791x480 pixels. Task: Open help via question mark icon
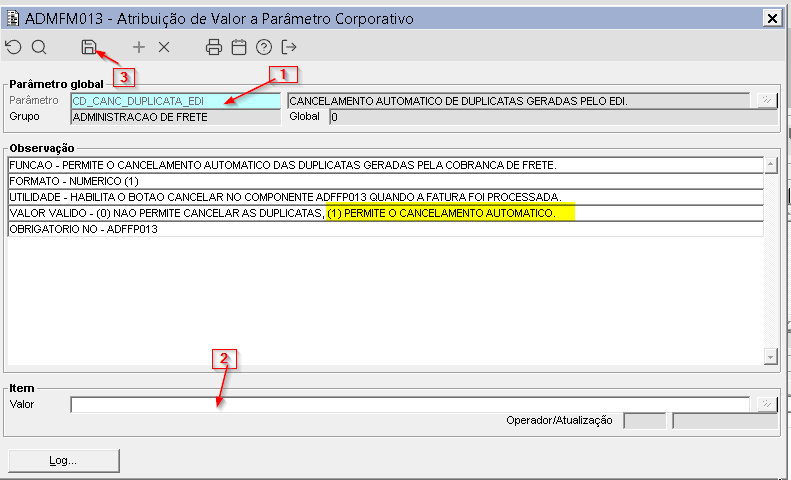(x=264, y=47)
